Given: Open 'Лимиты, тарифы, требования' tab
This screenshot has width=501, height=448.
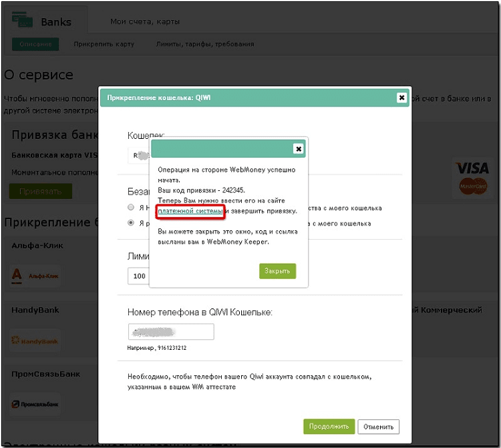Looking at the screenshot, I should pyautogui.click(x=205, y=44).
